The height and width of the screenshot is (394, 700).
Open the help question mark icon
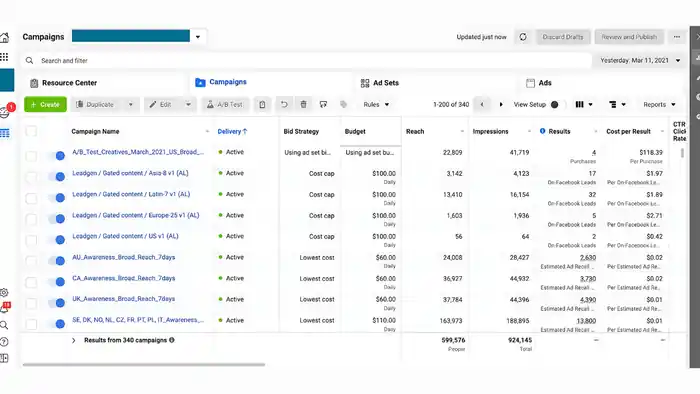coord(4,342)
